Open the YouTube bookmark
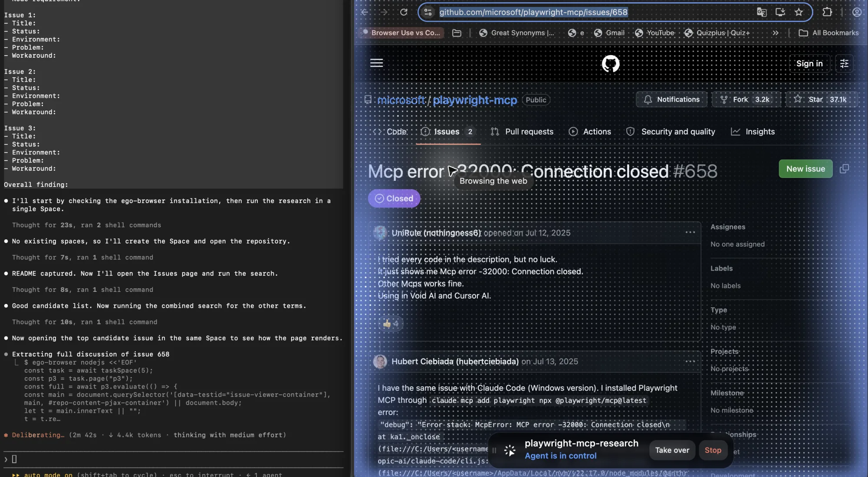The width and height of the screenshot is (868, 477). point(654,33)
